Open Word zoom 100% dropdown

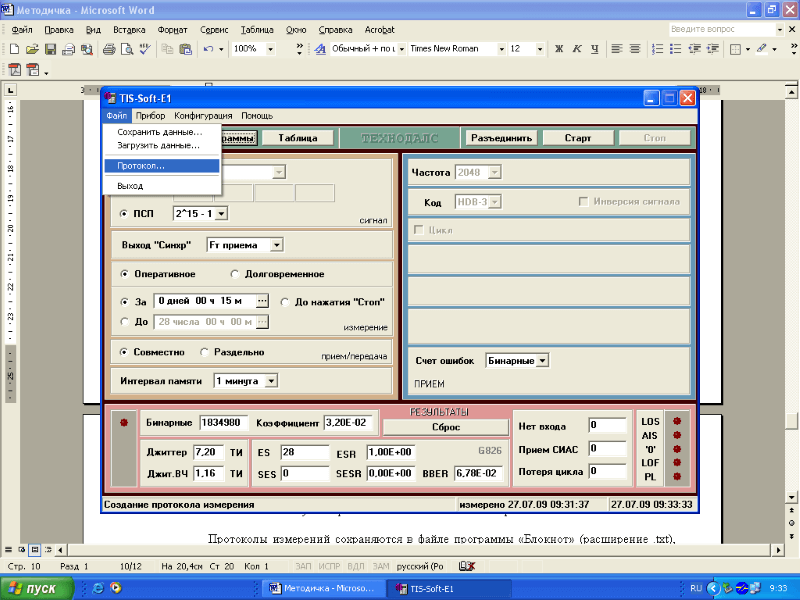pos(270,49)
